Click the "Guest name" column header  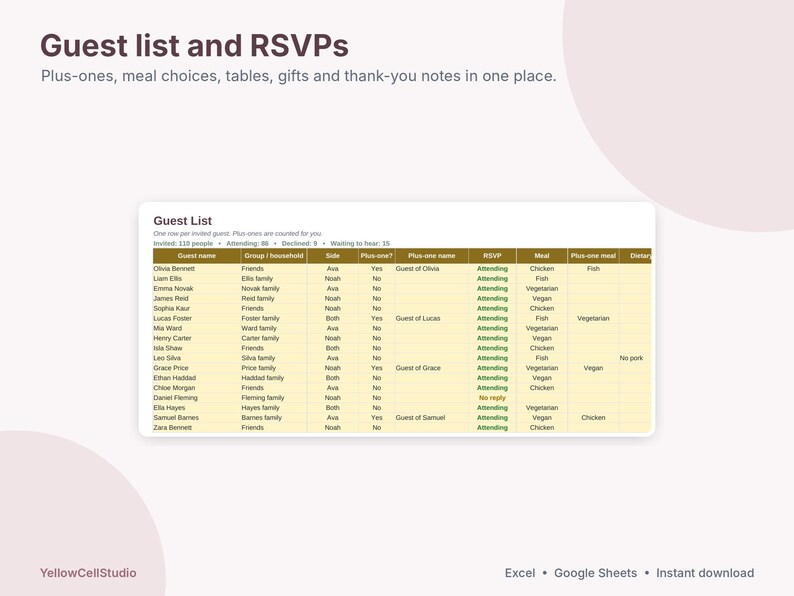[x=196, y=256]
